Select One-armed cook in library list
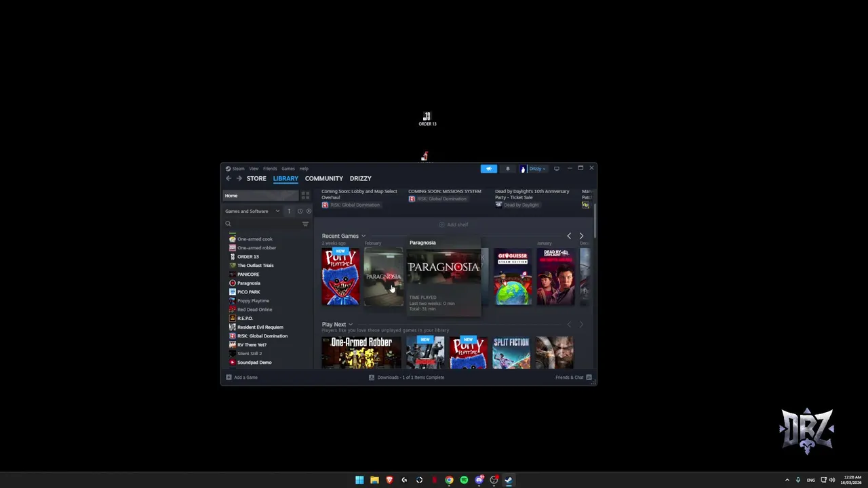The height and width of the screenshot is (488, 868). click(x=255, y=239)
